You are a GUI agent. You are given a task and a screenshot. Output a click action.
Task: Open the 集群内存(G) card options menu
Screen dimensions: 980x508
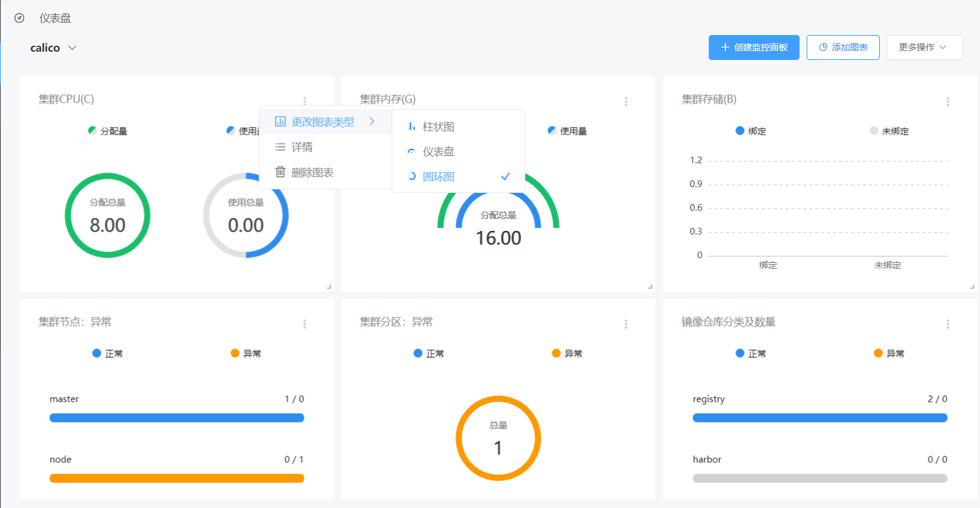(x=626, y=101)
